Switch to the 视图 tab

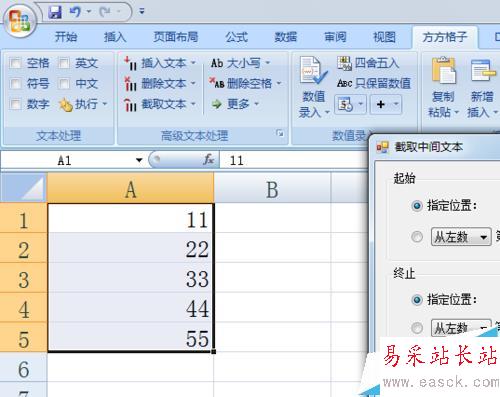(x=384, y=36)
